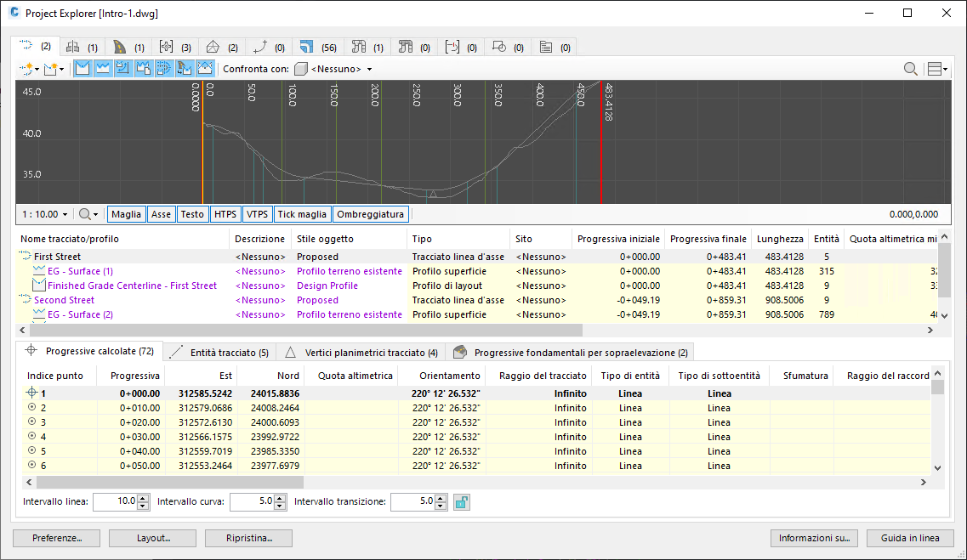967x560 pixels.
Task: Click the cube icon next to Confronta con
Action: tap(303, 69)
